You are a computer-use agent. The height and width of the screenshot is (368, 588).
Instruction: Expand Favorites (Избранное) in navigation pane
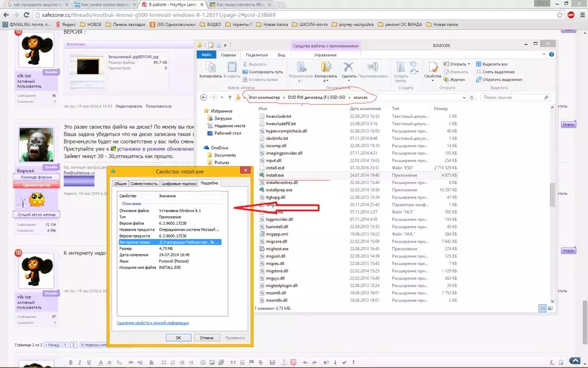point(221,111)
